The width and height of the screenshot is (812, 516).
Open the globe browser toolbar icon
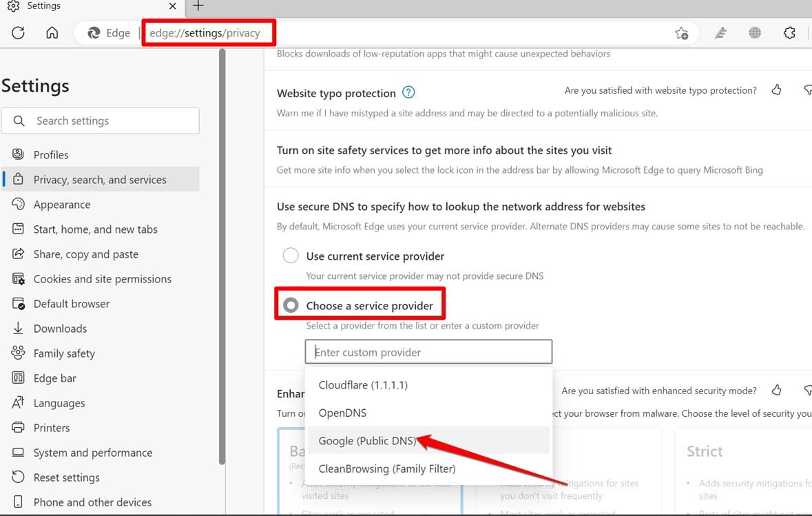(x=755, y=32)
